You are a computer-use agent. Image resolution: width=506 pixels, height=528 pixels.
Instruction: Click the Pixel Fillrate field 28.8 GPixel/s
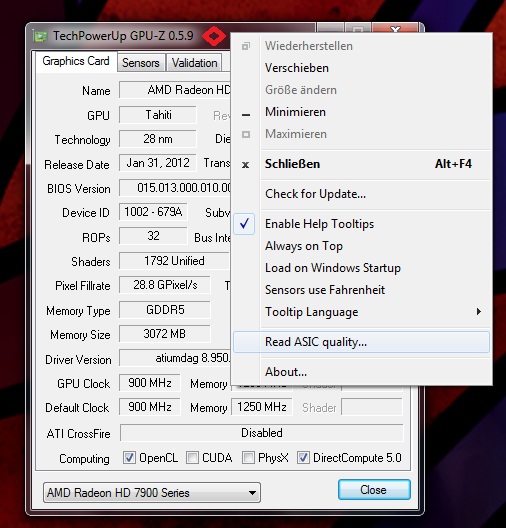tap(165, 285)
